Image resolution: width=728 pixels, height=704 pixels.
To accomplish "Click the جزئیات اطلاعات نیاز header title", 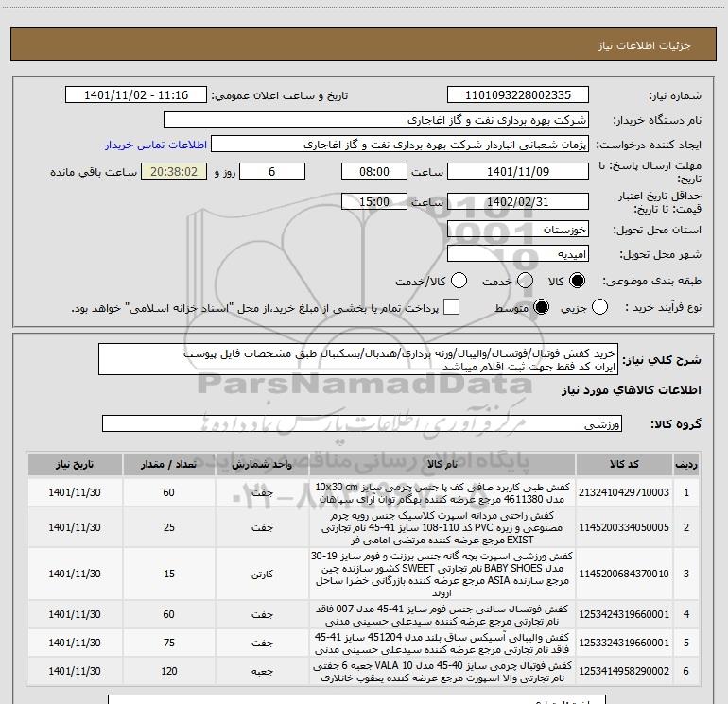I will (645, 45).
